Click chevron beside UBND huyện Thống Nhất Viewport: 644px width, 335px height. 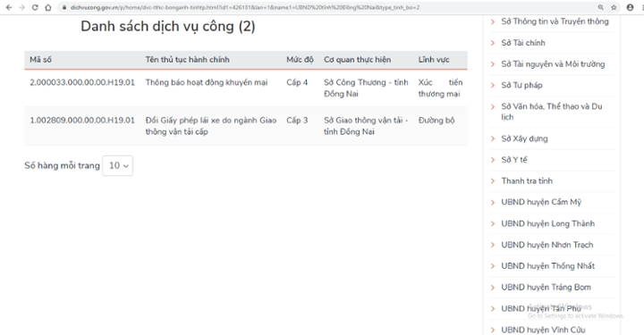pyautogui.click(x=493, y=266)
